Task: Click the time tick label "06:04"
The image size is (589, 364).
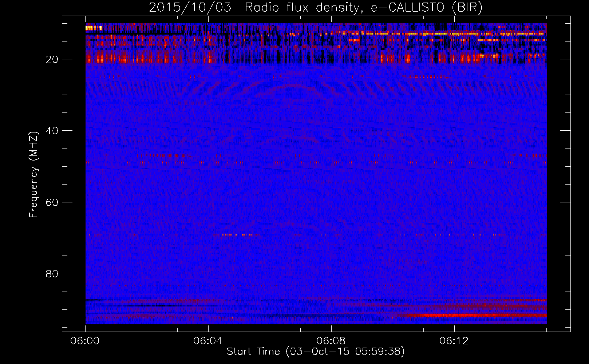Action: click(208, 341)
